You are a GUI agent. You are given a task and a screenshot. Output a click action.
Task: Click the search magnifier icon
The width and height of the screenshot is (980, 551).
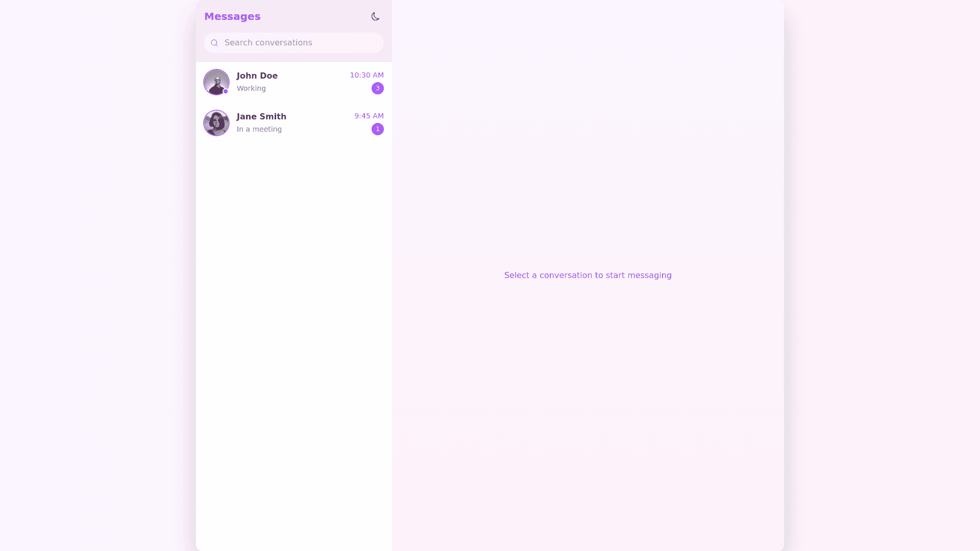(x=214, y=43)
